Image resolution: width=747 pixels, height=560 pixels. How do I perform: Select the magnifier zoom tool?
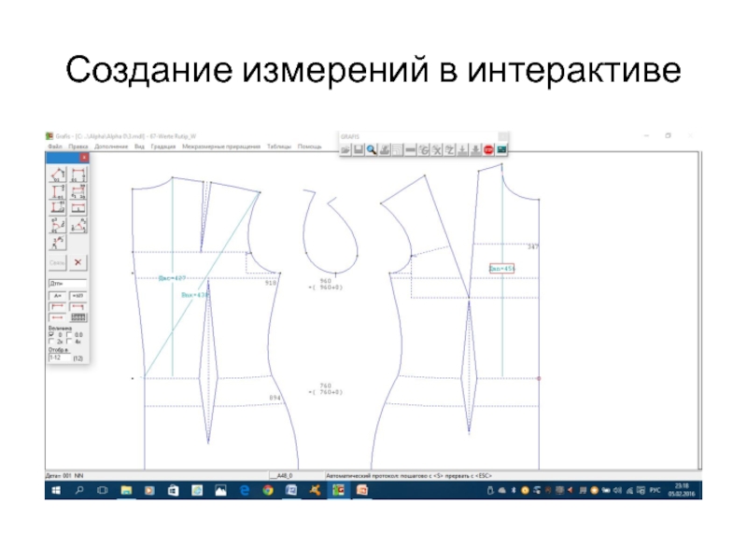(371, 150)
